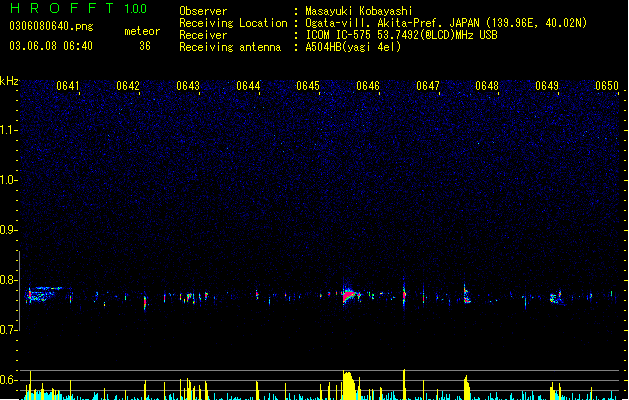Screen dimensions: 629x400
Task: Click the meteor label
Action: pyautogui.click(x=142, y=31)
